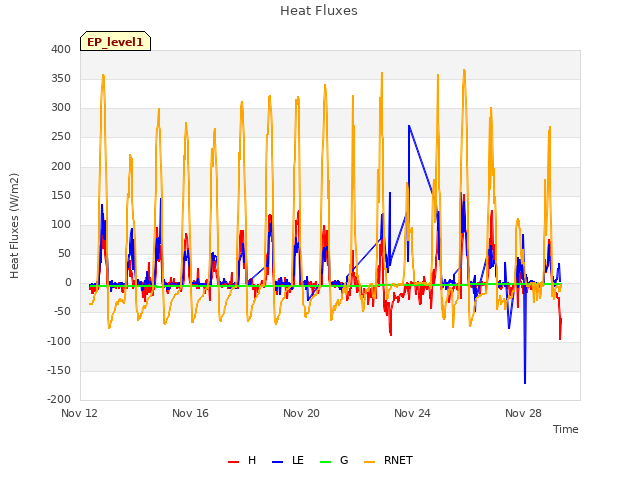
Task: Click the orange RNET legend color marker
Action: pos(369,462)
